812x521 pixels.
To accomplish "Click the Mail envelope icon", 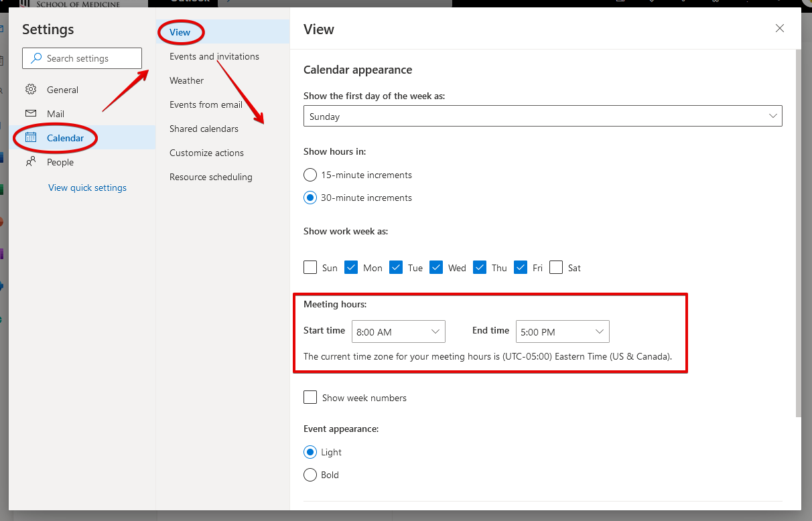I will (31, 114).
